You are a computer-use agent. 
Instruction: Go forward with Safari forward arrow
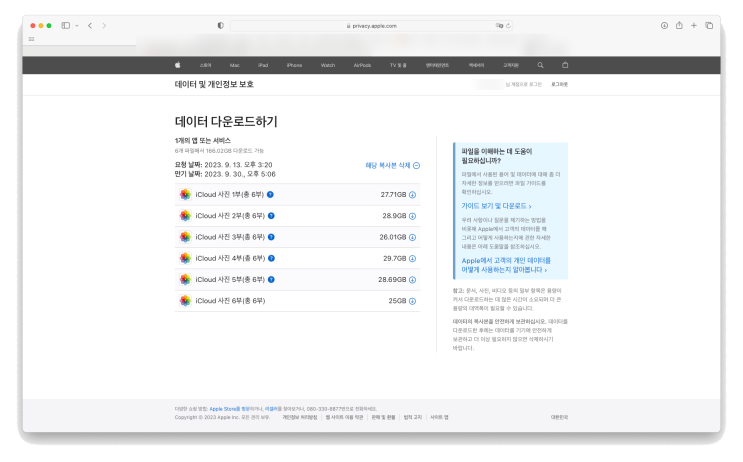[x=104, y=26]
